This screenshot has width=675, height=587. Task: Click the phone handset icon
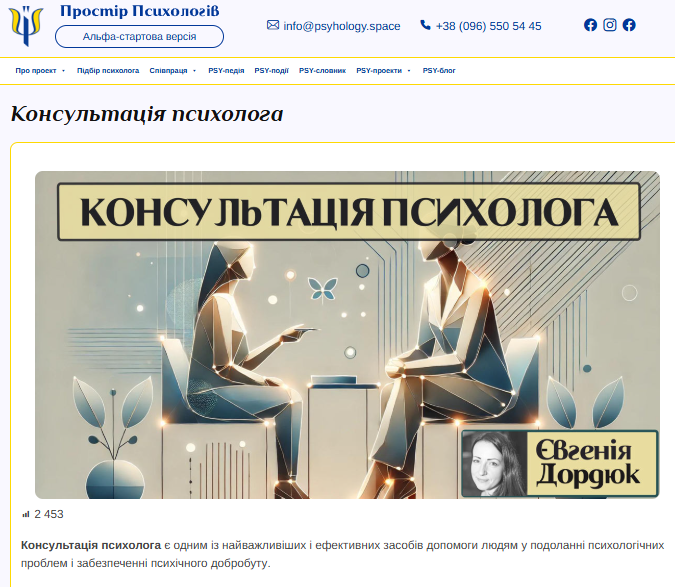tap(425, 25)
